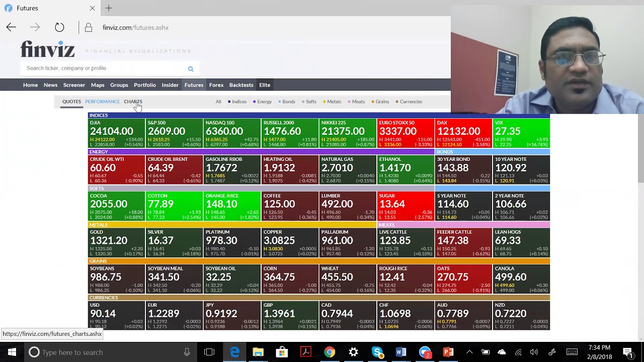The width and height of the screenshot is (644, 362).
Task: Open Adobe Acrobat from the taskbar
Action: (305, 352)
